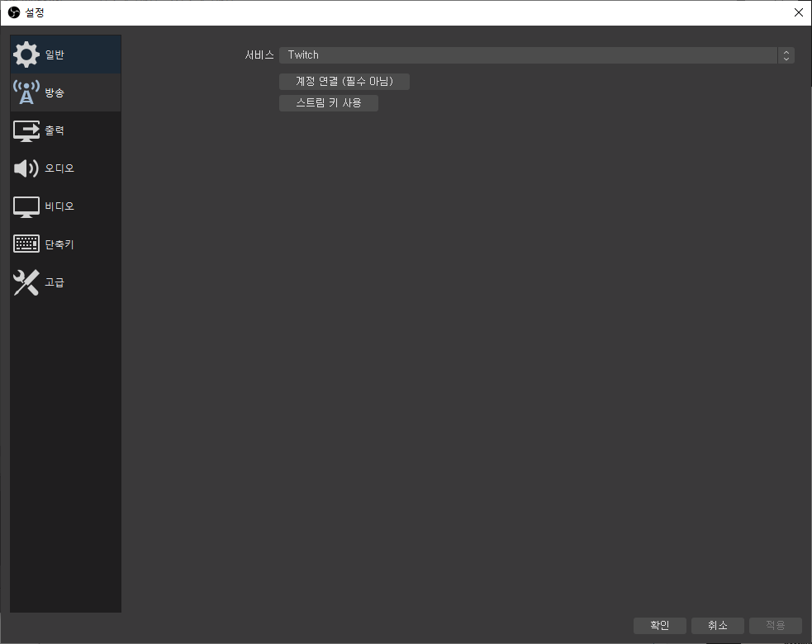The height and width of the screenshot is (644, 812).
Task: Click the 계정 연결 (필수 아님) button
Action: pyautogui.click(x=344, y=81)
